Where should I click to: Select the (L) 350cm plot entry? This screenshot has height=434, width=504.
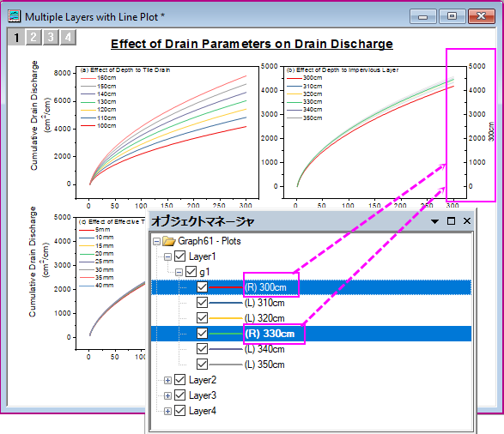pyautogui.click(x=264, y=365)
